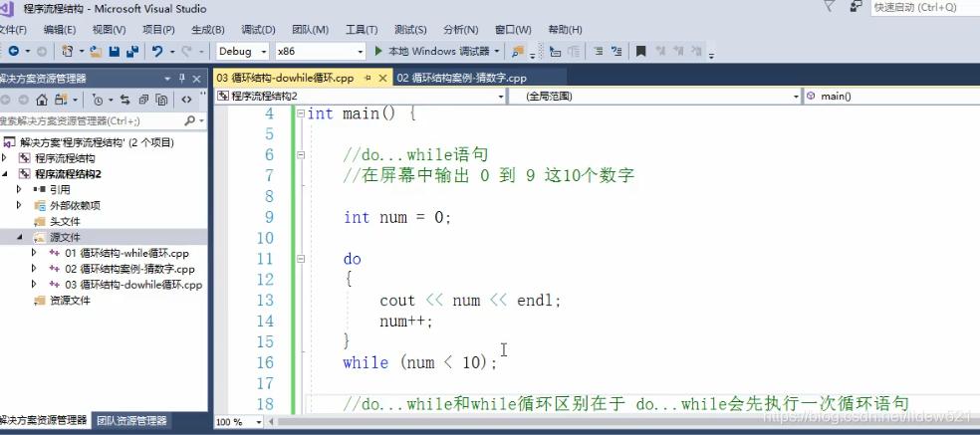Toggle a bookmark with the bookmark icon

coord(640,51)
